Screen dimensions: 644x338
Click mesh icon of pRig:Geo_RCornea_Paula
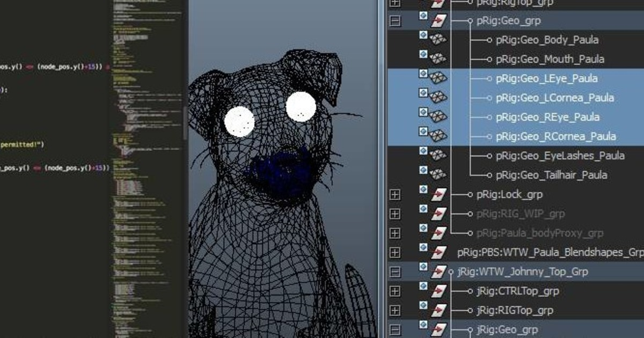tap(439, 136)
